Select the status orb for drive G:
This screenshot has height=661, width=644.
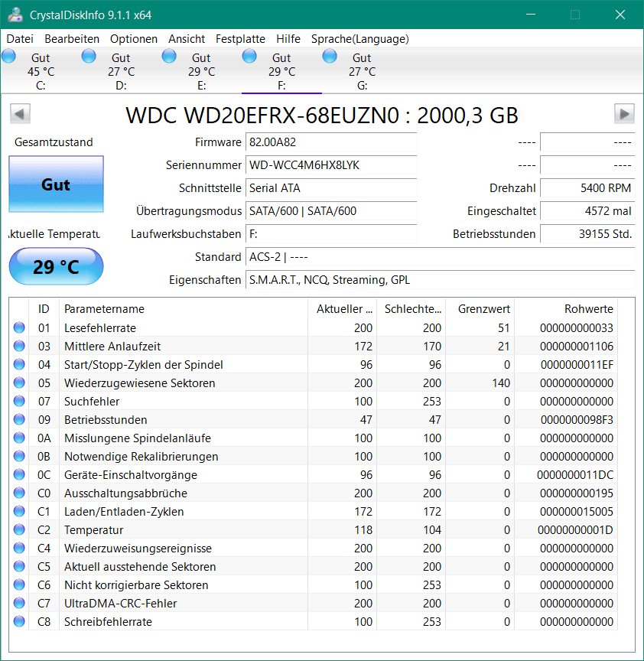pyautogui.click(x=330, y=57)
